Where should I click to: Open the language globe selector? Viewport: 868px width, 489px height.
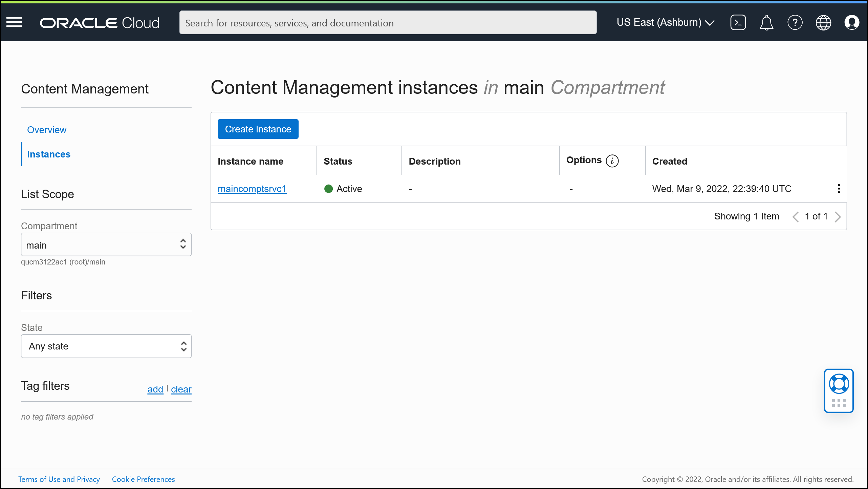823,22
